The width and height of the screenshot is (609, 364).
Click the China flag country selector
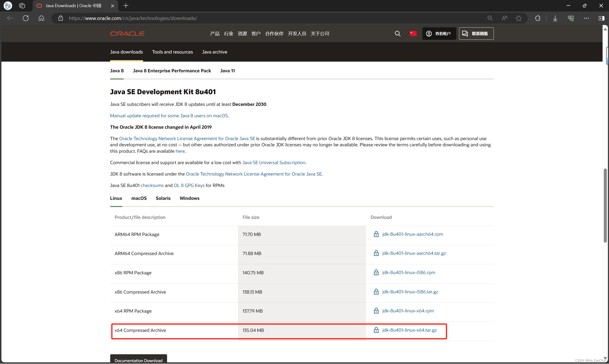click(x=413, y=33)
